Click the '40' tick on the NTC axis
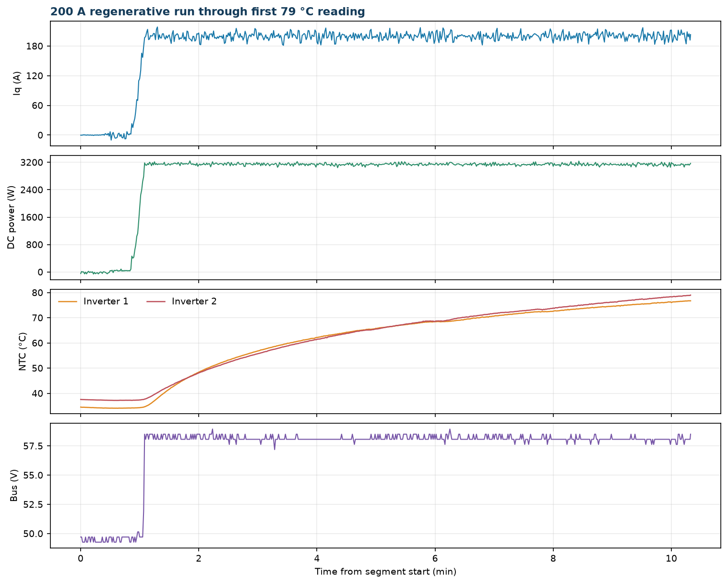728x584 pixels. click(x=39, y=393)
